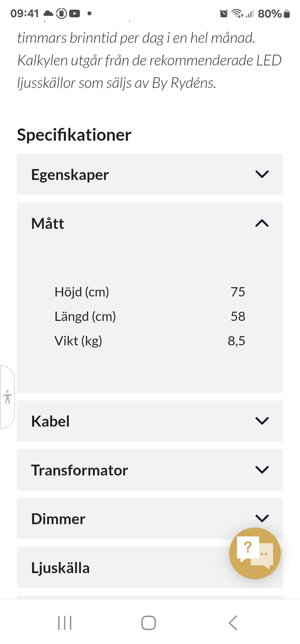The height and width of the screenshot is (644, 300).
Task: Open the help chat bubble button
Action: pyautogui.click(x=255, y=553)
